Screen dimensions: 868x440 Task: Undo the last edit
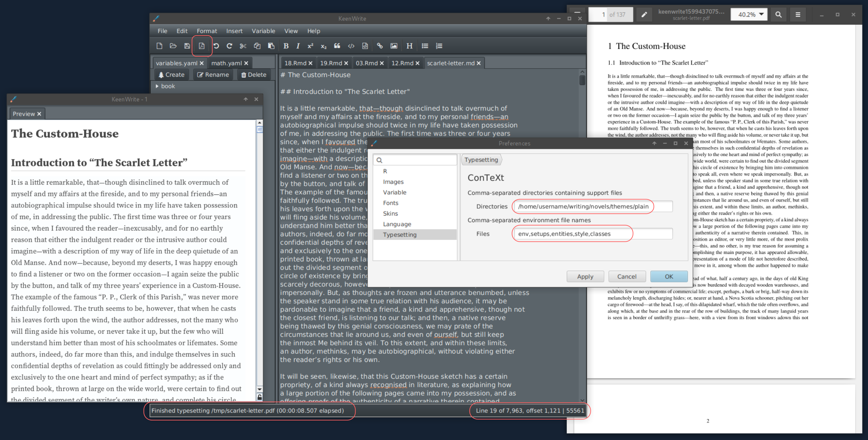tap(216, 46)
